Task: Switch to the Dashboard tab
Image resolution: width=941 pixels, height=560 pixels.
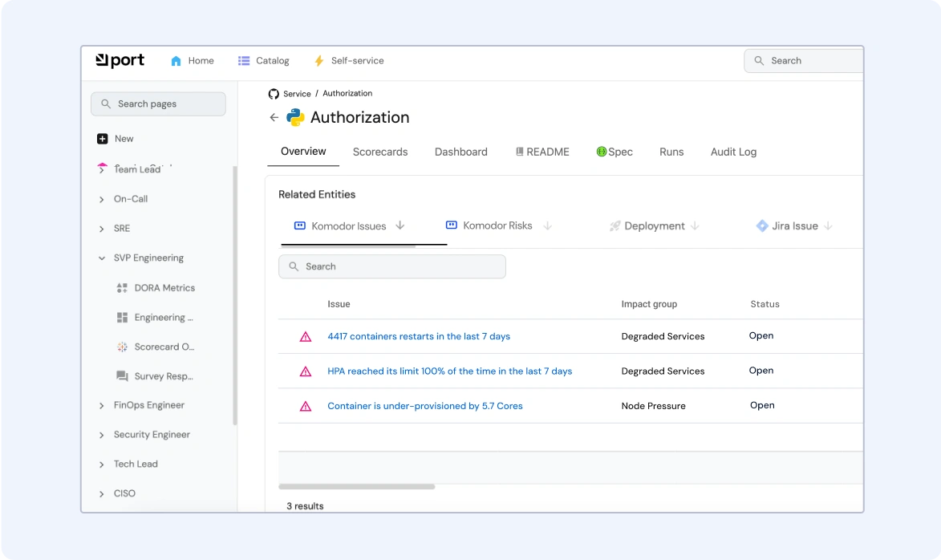Action: pyautogui.click(x=461, y=152)
